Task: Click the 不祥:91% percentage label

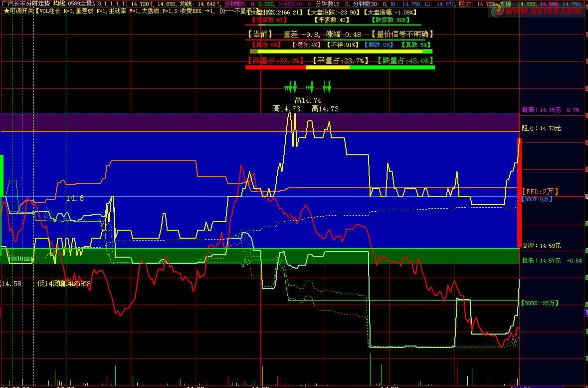Action: [343, 45]
